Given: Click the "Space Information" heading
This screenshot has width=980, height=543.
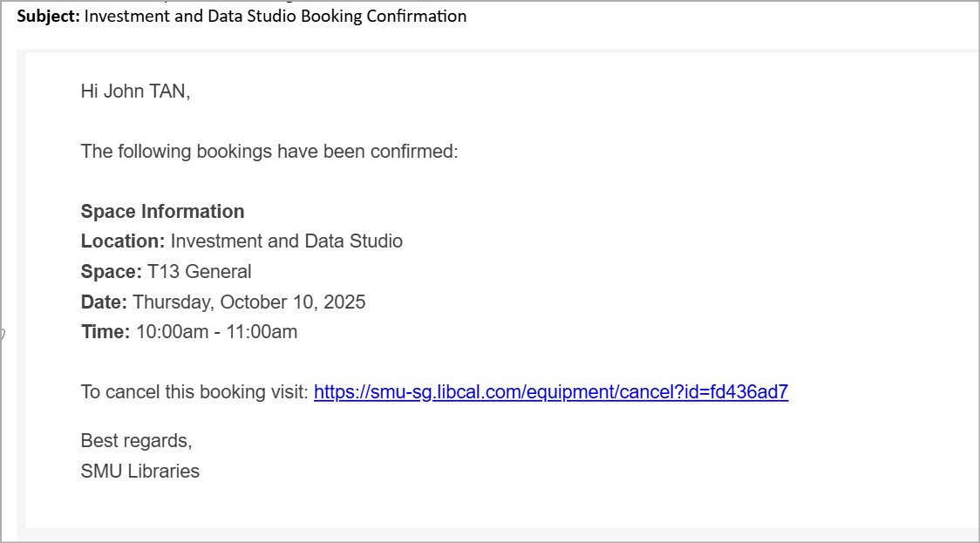Looking at the screenshot, I should (x=162, y=212).
